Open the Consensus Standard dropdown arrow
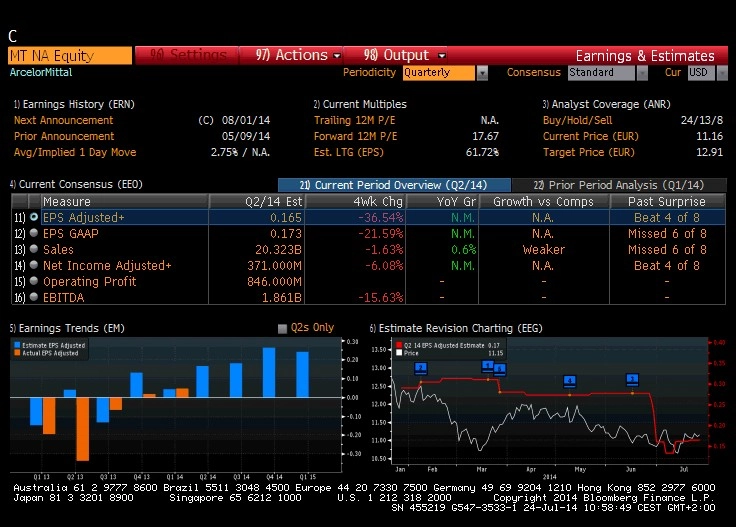Screen dimensions: 736x527 coord(642,73)
